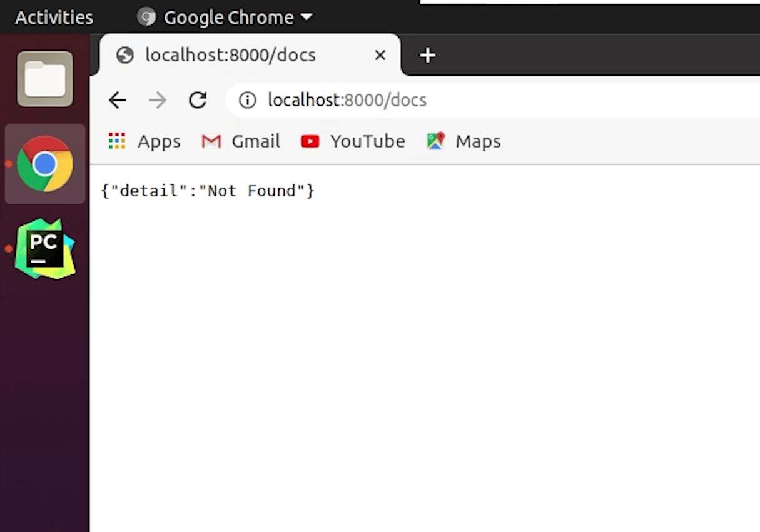This screenshot has width=760, height=532.
Task: Open the YouTube bookmark
Action: point(353,141)
